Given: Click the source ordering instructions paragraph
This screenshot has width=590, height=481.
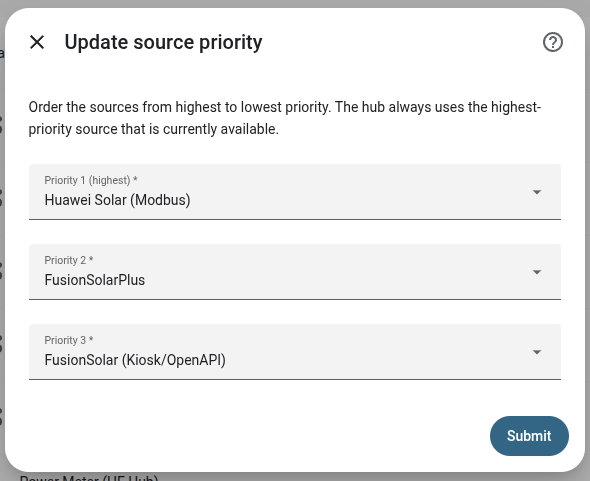Looking at the screenshot, I should click(x=285, y=118).
